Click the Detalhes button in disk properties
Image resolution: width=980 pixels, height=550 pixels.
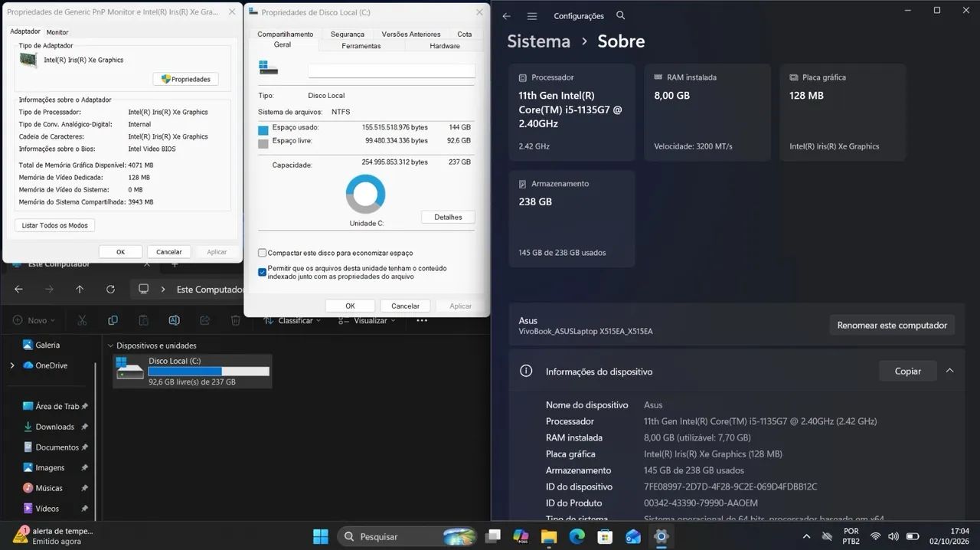coord(448,217)
